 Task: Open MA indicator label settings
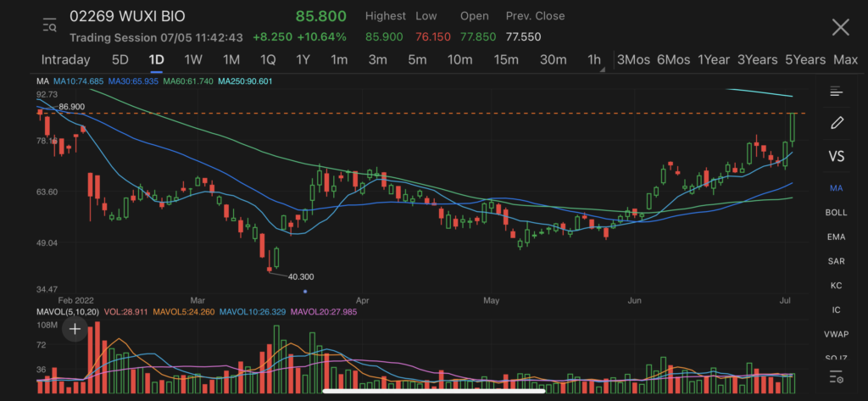pos(42,81)
